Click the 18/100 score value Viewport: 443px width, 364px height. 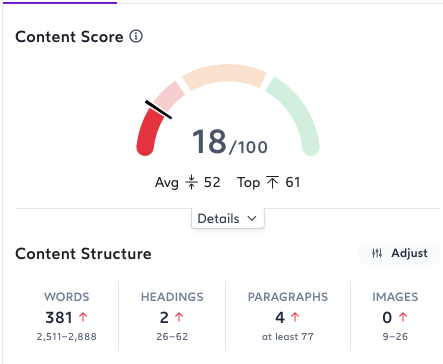[230, 142]
